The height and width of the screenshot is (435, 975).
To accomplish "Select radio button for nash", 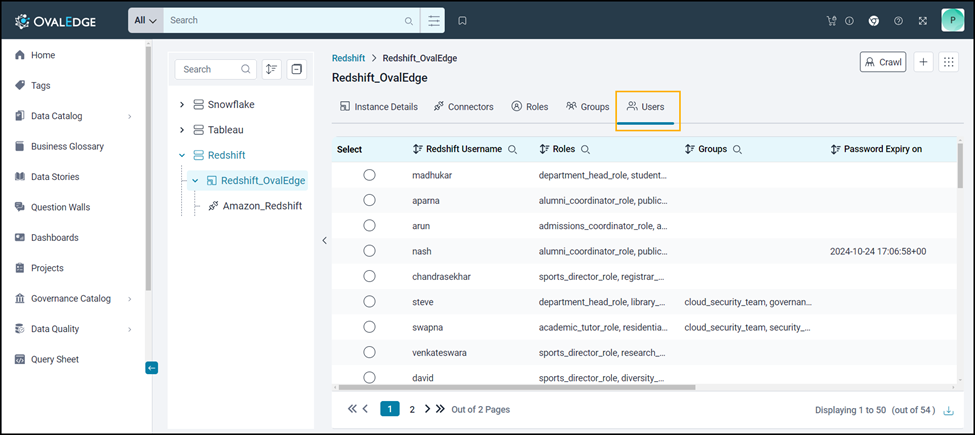I will coord(369,251).
